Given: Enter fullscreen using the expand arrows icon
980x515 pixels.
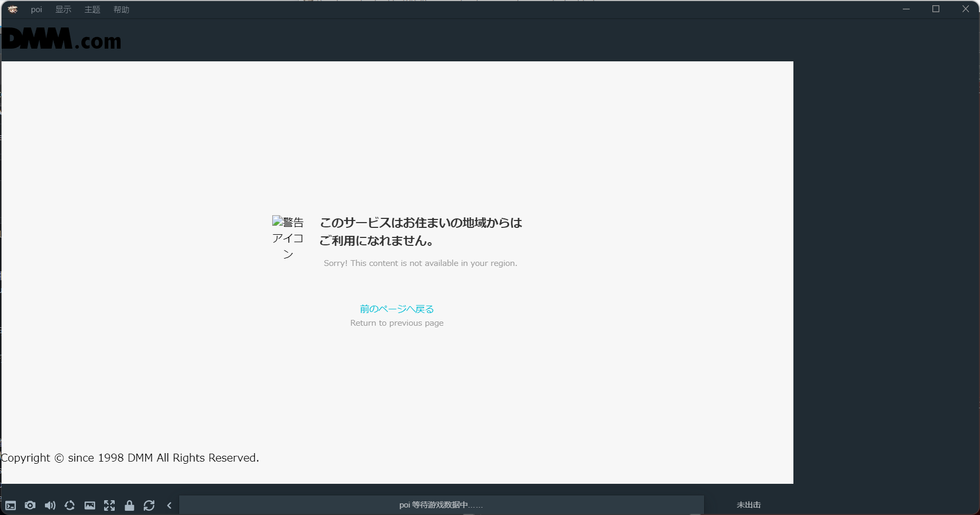Looking at the screenshot, I should (109, 505).
